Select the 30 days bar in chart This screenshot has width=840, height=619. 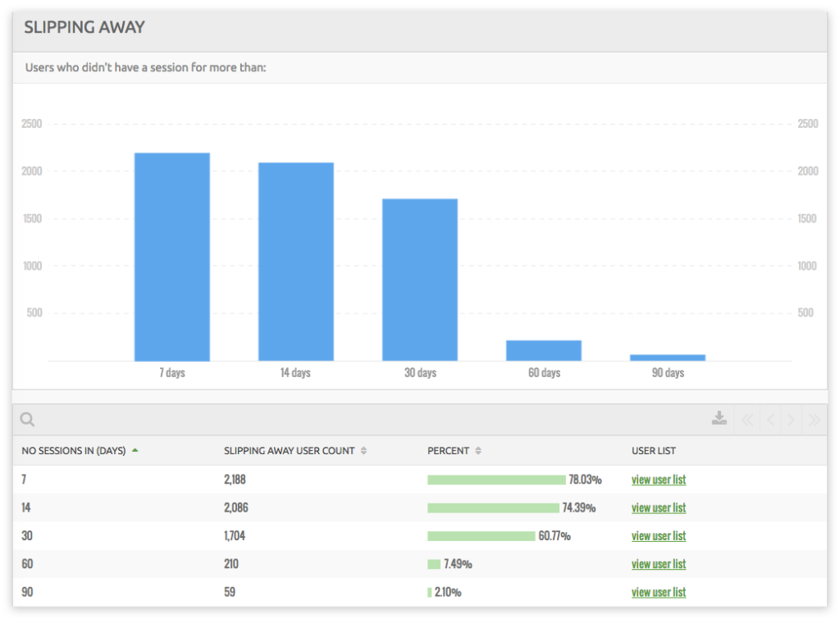click(419, 279)
